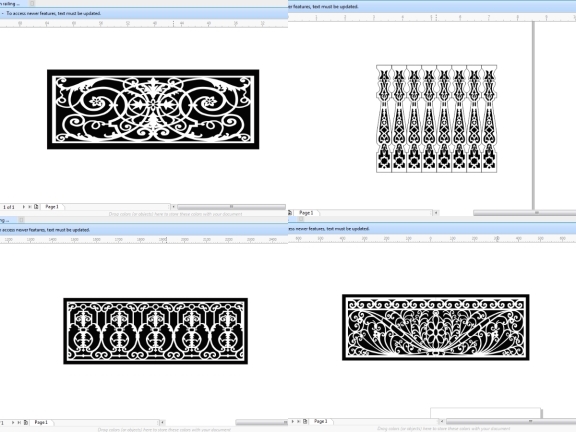Open the Page 1 tab in the bottom-right window

tap(320, 421)
